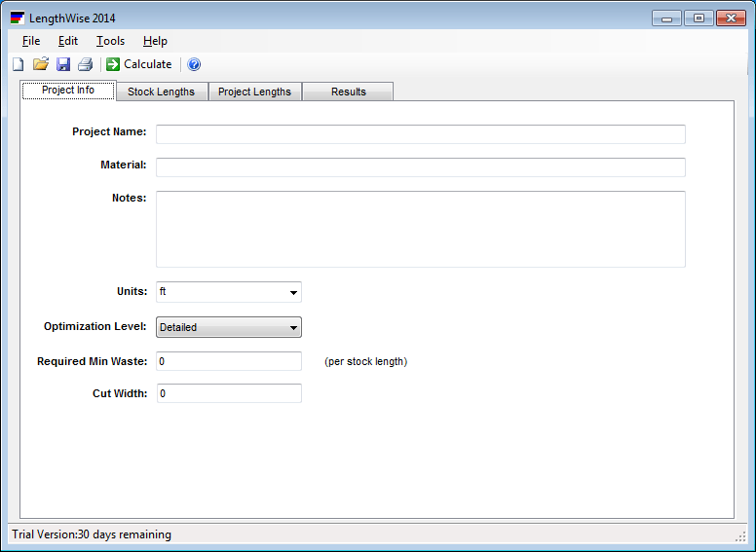The image size is (756, 552).
Task: Click the window resize grip in status bar
Action: tap(740, 537)
